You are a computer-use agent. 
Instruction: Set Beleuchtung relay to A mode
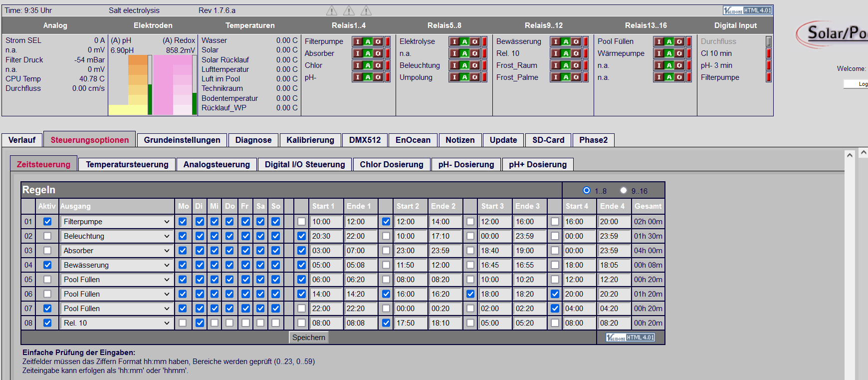pyautogui.click(x=464, y=65)
